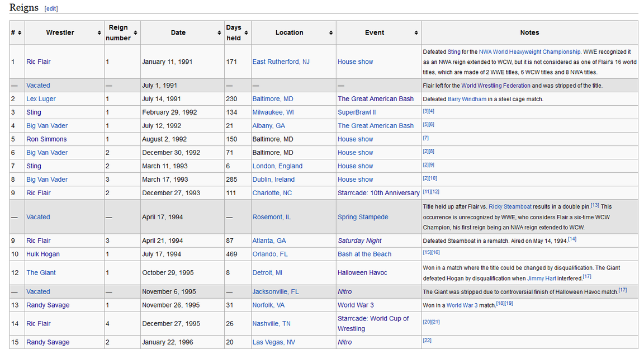
Task: Open the Lex Luger wrestler link
Action: (41, 99)
